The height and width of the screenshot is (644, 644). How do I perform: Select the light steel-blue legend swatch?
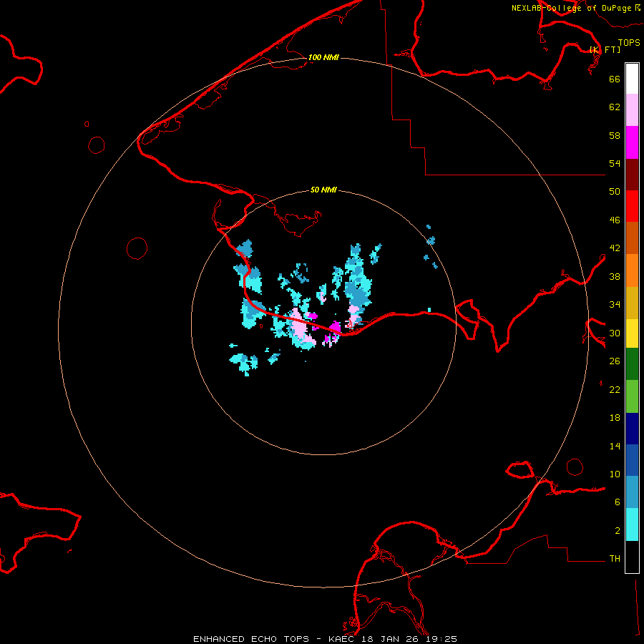[632, 492]
